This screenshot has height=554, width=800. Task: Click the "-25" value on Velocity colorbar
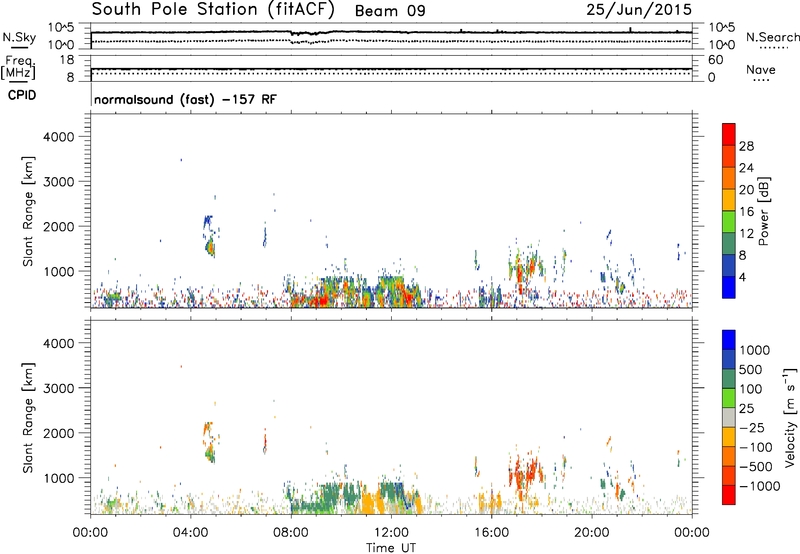point(752,427)
